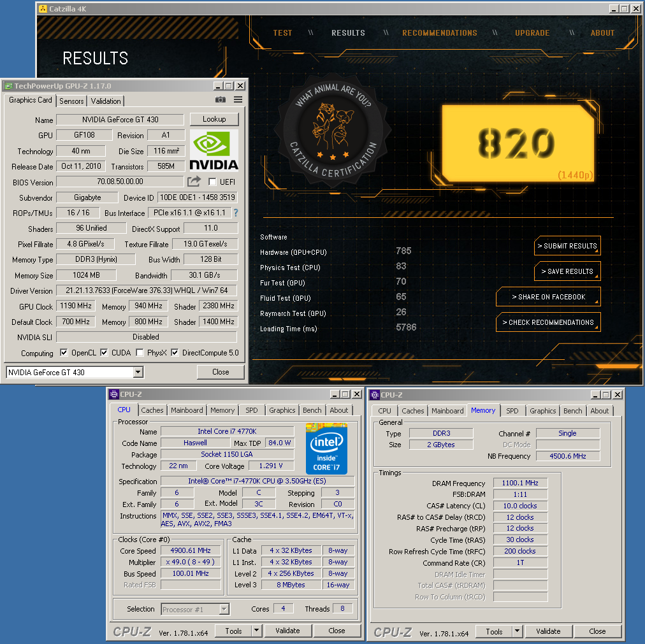Image resolution: width=645 pixels, height=644 pixels.
Task: Toggle the PhysX computing checkbox
Action: pos(140,352)
